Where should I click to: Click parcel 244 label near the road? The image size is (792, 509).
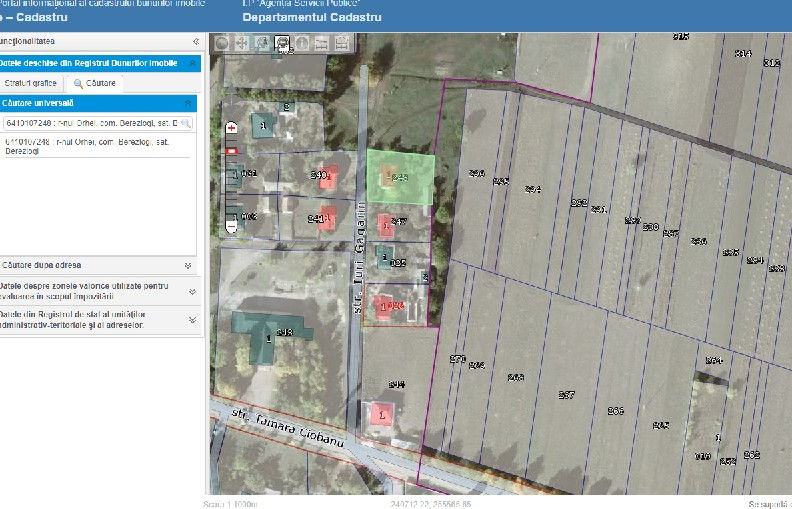397,385
